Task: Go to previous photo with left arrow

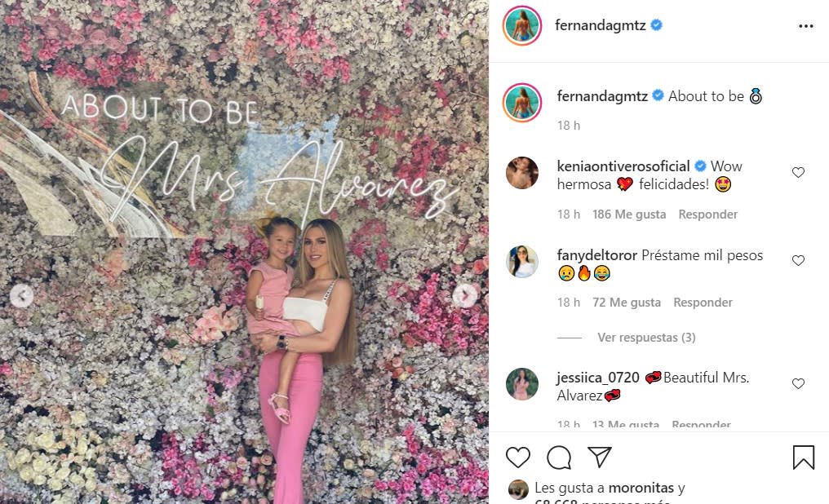Action: click(x=22, y=296)
